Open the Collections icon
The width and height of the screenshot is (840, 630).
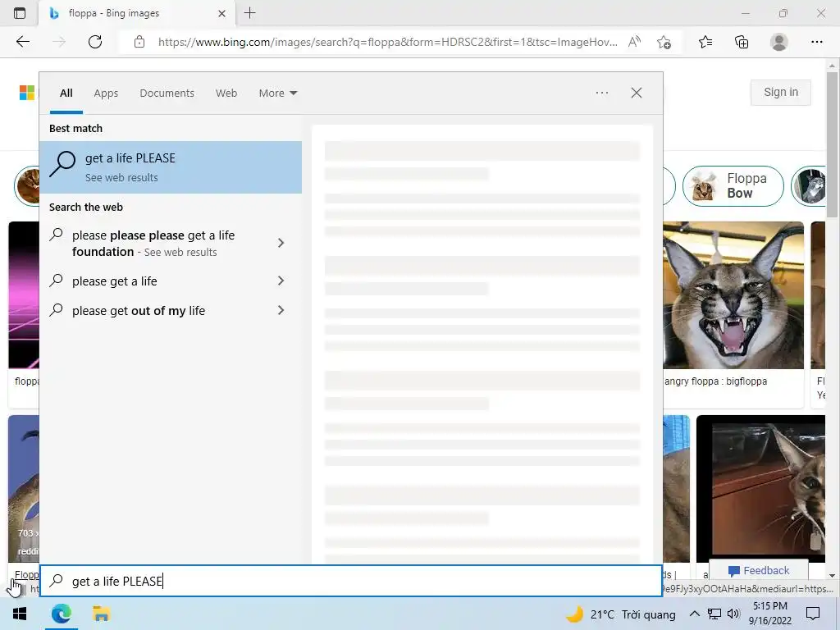[742, 42]
